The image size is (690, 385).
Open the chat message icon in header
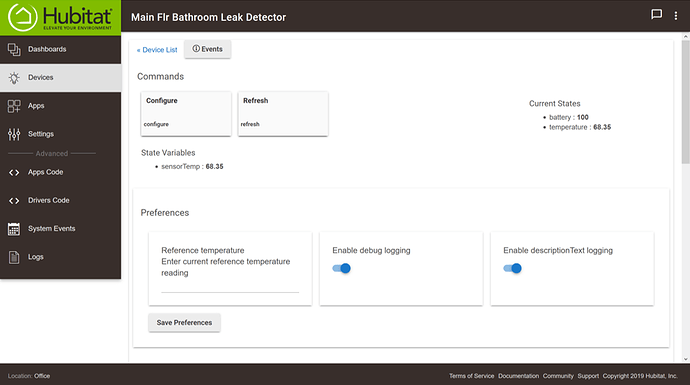(656, 15)
